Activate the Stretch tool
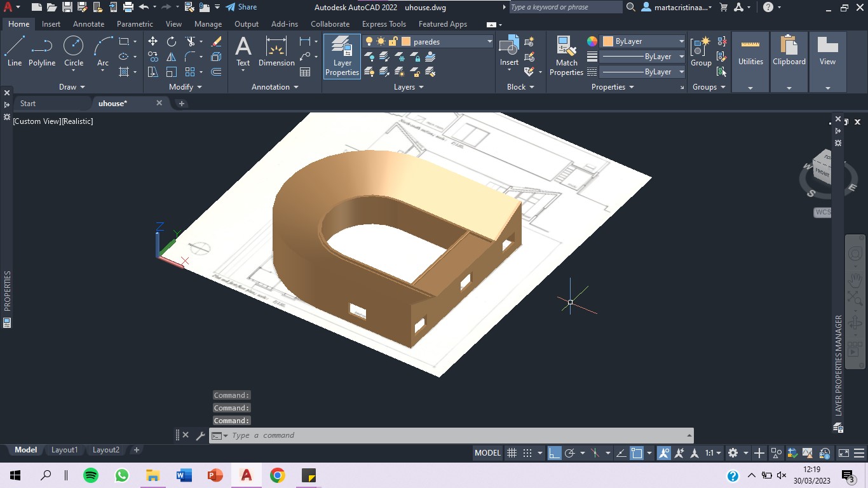 [x=153, y=72]
